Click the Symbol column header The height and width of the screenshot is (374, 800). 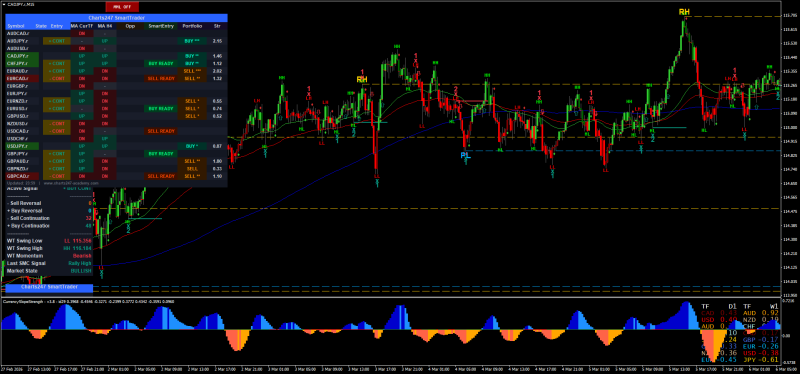click(16, 26)
